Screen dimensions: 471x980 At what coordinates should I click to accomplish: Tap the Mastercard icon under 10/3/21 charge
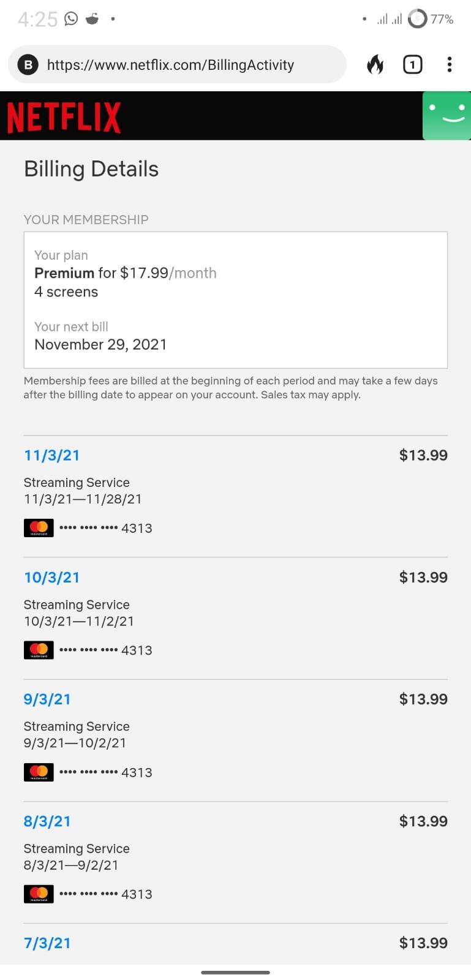(39, 650)
